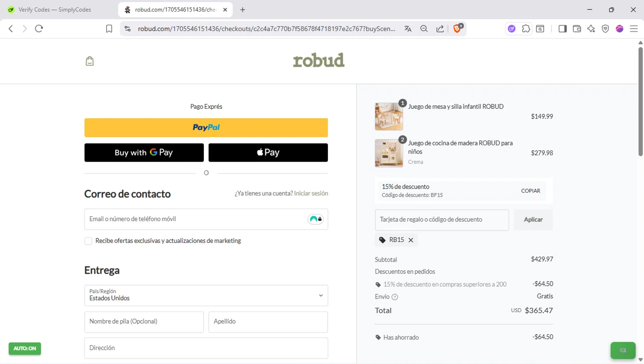Click Nombre de pila (Opcional) field
Image resolution: width=644 pixels, height=364 pixels.
[144, 322]
